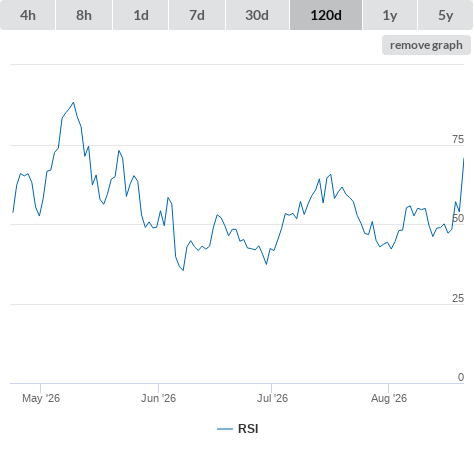Select the 5y time range tab
Screen dimensions: 474x455
(x=445, y=15)
